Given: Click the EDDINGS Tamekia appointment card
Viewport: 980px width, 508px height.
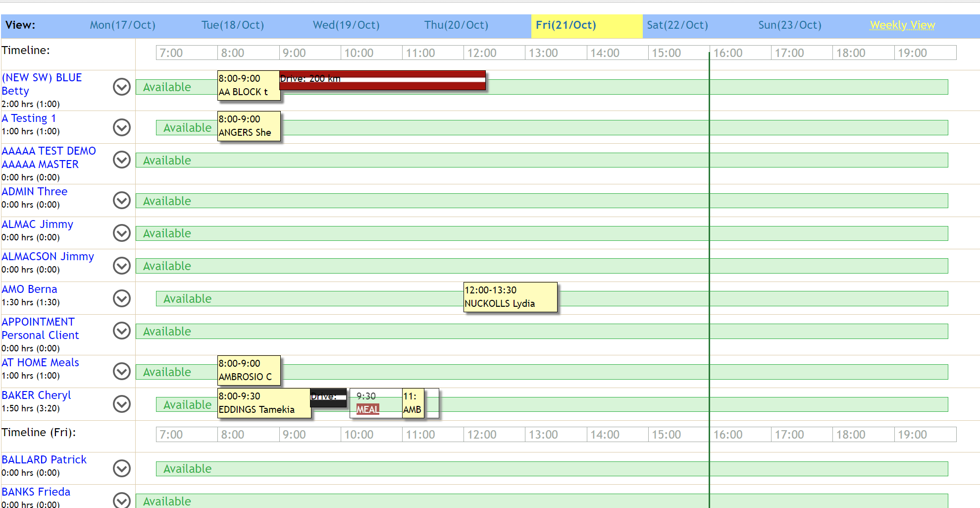Looking at the screenshot, I should tap(263, 403).
